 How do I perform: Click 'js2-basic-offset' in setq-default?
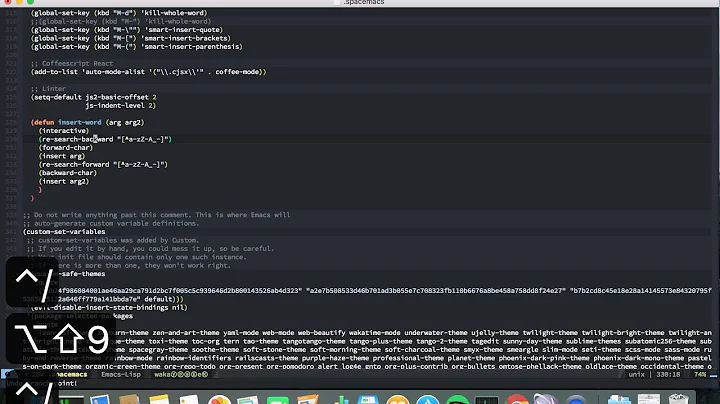point(117,97)
